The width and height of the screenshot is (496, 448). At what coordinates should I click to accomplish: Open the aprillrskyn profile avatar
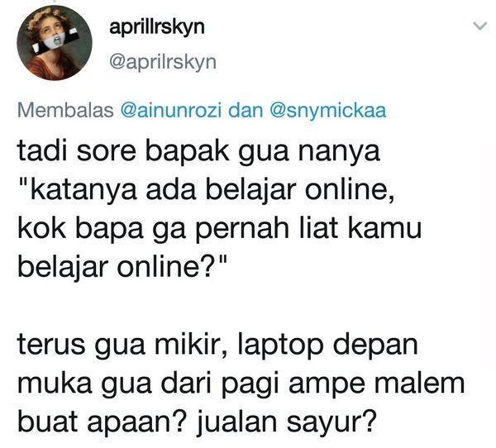55,43
